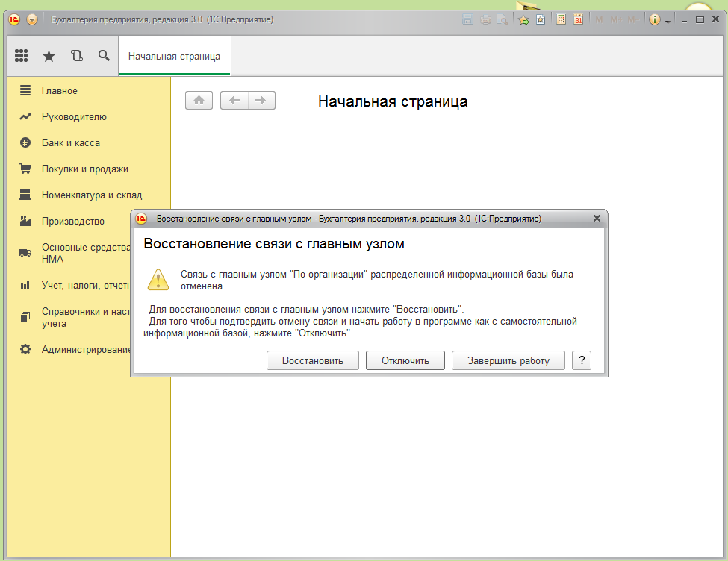The height and width of the screenshot is (561, 728).
Task: Click the question mark help button
Action: click(x=582, y=360)
